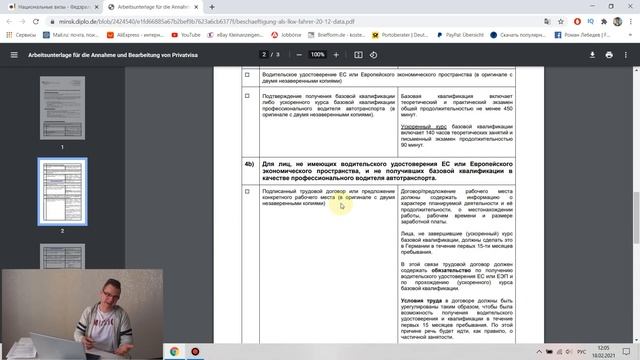
Task: Open the Mail.ru bookmark
Action: (x=71, y=35)
